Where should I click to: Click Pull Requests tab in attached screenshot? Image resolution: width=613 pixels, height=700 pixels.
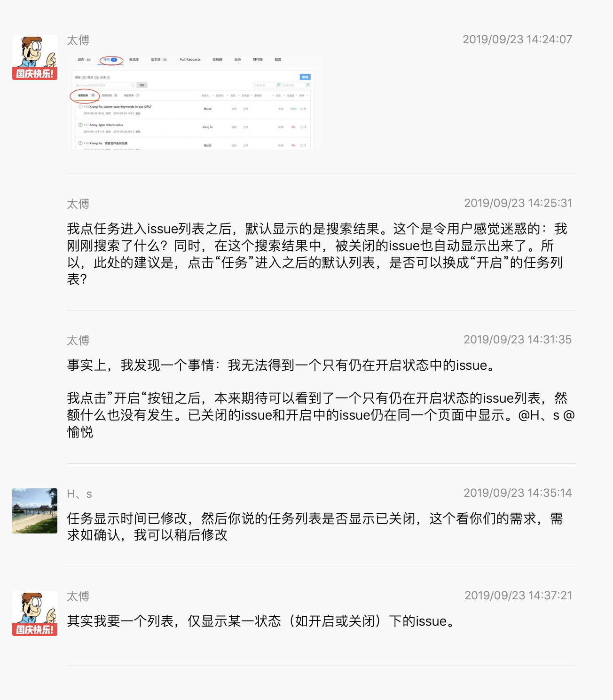(x=190, y=60)
